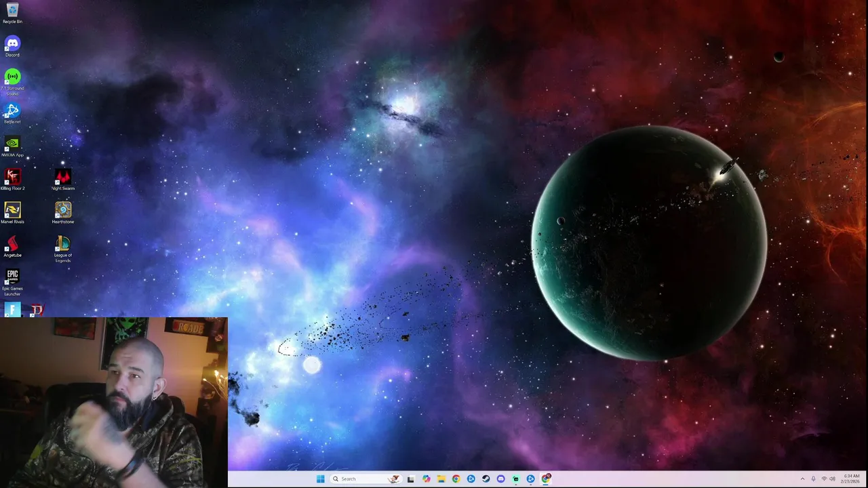Open Discord from the taskbar
Screen dimensions: 868x488
[x=500, y=479]
